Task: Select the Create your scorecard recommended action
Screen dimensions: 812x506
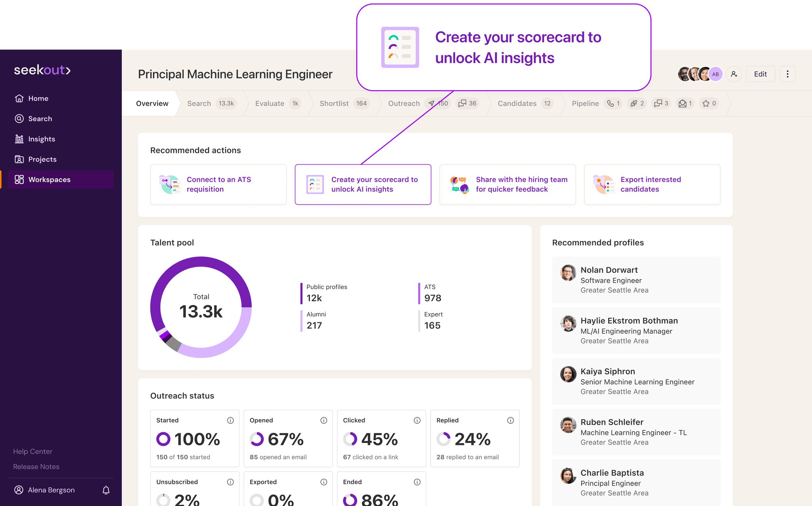Action: [x=363, y=184]
